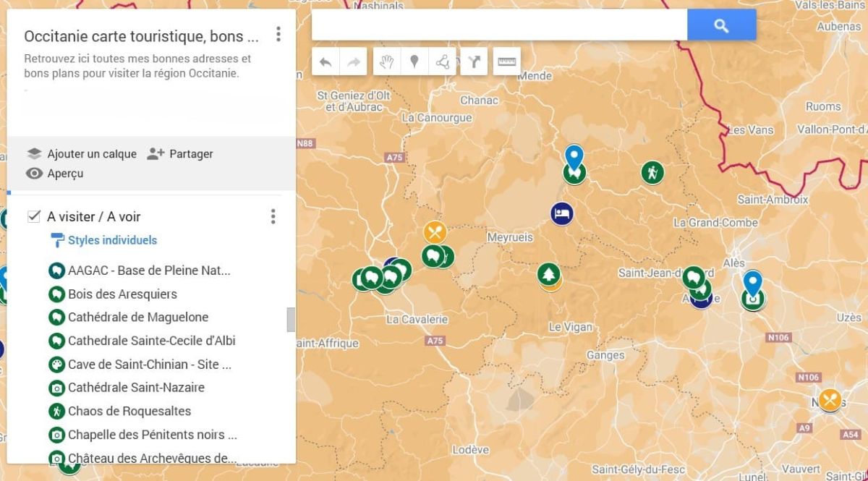Uncheck the 'A visiter / A voir' layer
The width and height of the screenshot is (868, 481).
tap(33, 216)
